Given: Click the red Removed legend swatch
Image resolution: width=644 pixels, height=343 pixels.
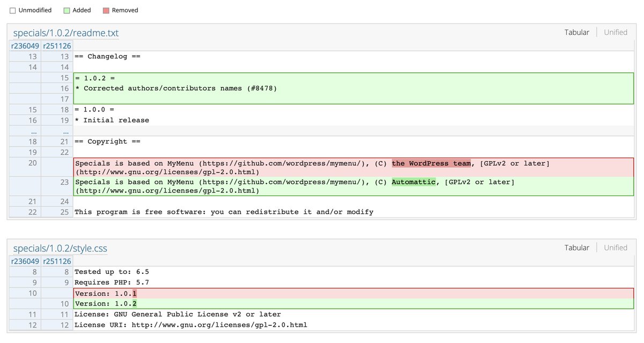Looking at the screenshot, I should (x=107, y=10).
